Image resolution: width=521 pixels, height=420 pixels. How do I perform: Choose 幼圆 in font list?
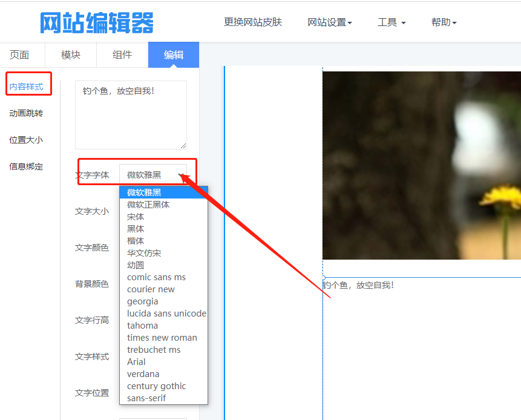click(x=163, y=265)
